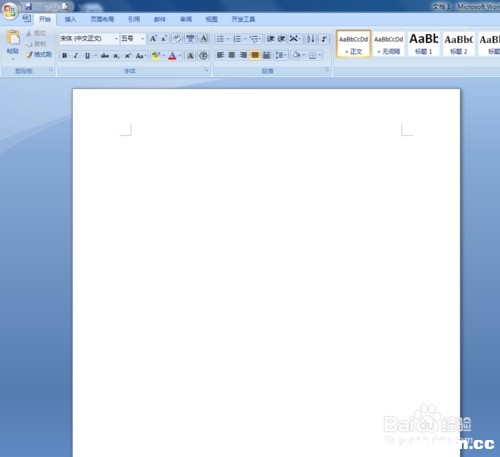Expand the font dialog launcher
This screenshot has width=500, height=457.
pos(206,70)
